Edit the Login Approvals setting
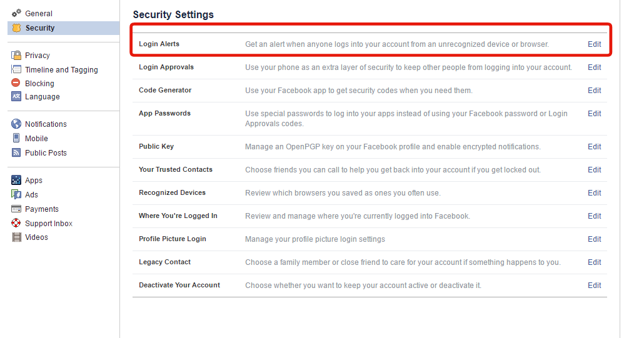 point(594,67)
